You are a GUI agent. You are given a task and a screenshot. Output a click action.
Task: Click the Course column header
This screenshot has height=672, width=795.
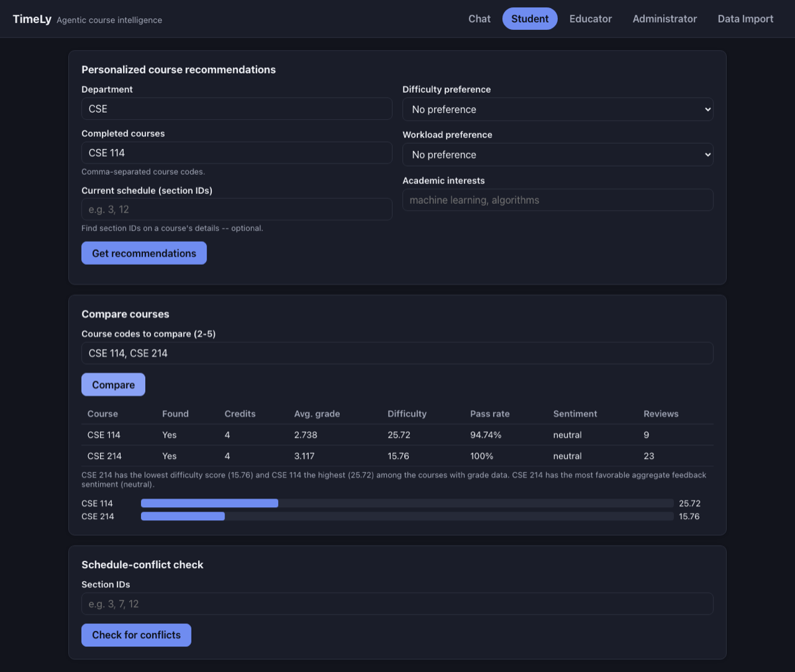click(x=103, y=414)
